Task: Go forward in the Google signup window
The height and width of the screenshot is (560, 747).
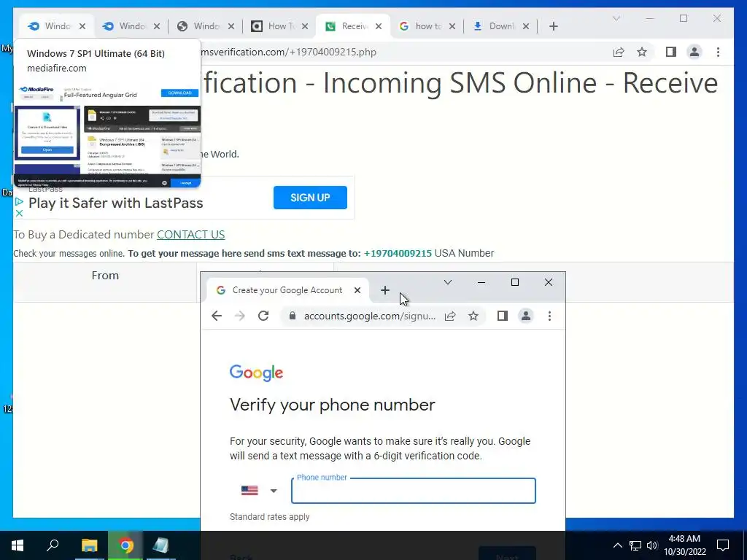Action: [239, 316]
